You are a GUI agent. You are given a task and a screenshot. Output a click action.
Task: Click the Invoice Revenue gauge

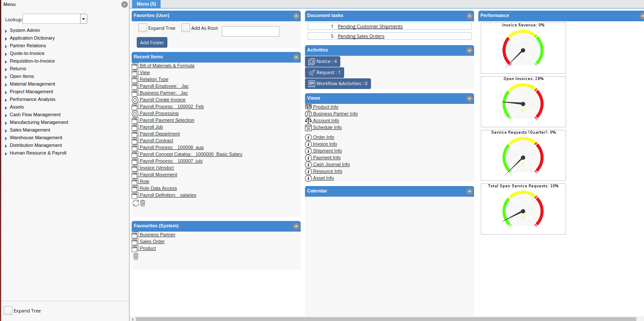(x=523, y=48)
